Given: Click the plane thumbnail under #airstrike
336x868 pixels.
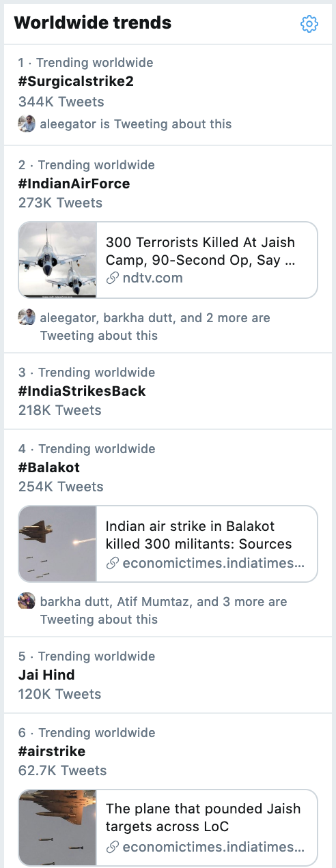Looking at the screenshot, I should (57, 828).
